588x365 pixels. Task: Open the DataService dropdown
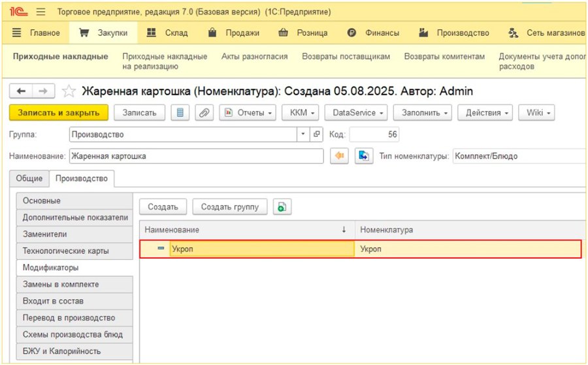[356, 113]
